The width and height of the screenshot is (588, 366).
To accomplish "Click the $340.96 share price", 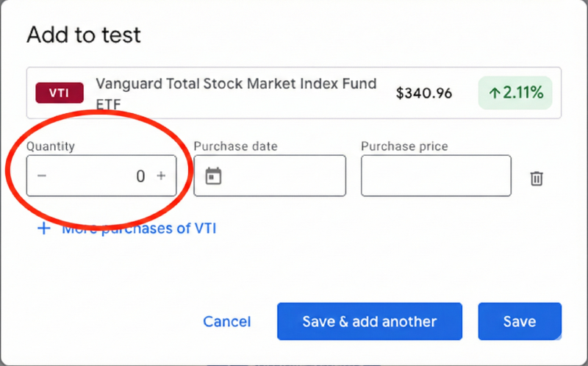I will click(x=424, y=93).
